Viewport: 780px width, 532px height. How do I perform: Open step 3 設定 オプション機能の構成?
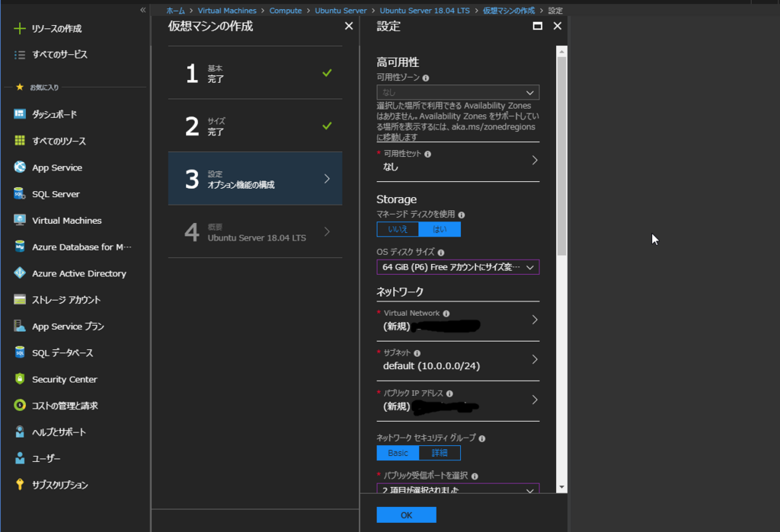255,179
